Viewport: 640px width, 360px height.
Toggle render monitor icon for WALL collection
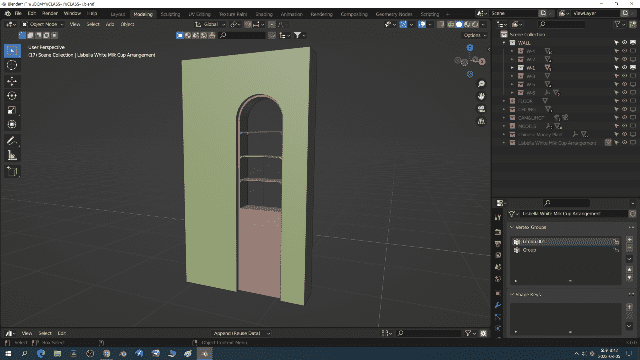click(x=633, y=42)
